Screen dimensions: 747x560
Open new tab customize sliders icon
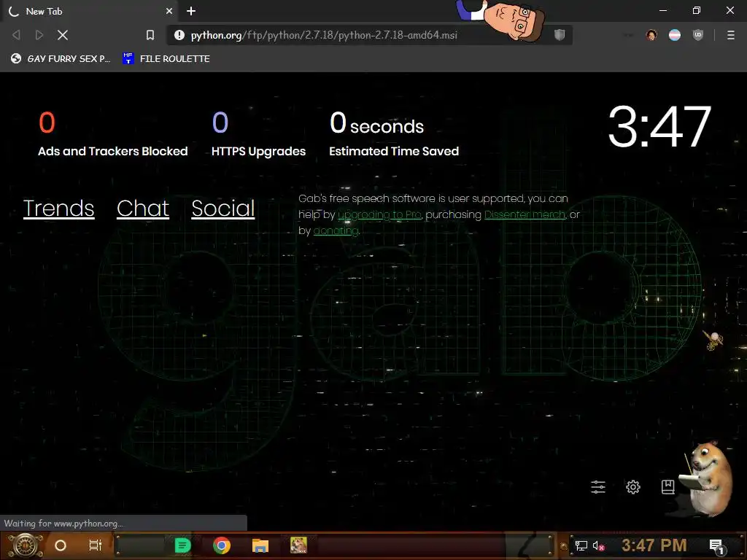point(598,486)
